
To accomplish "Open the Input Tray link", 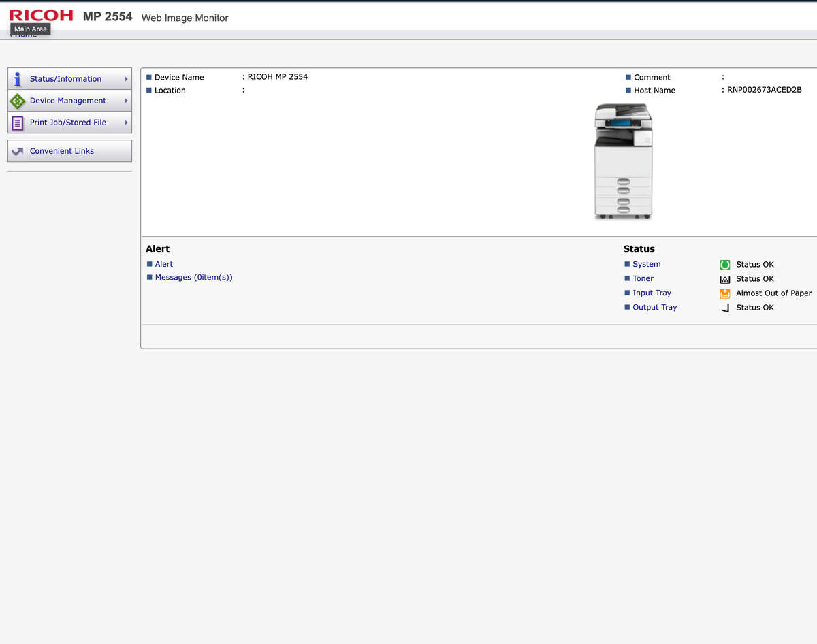I will [652, 293].
